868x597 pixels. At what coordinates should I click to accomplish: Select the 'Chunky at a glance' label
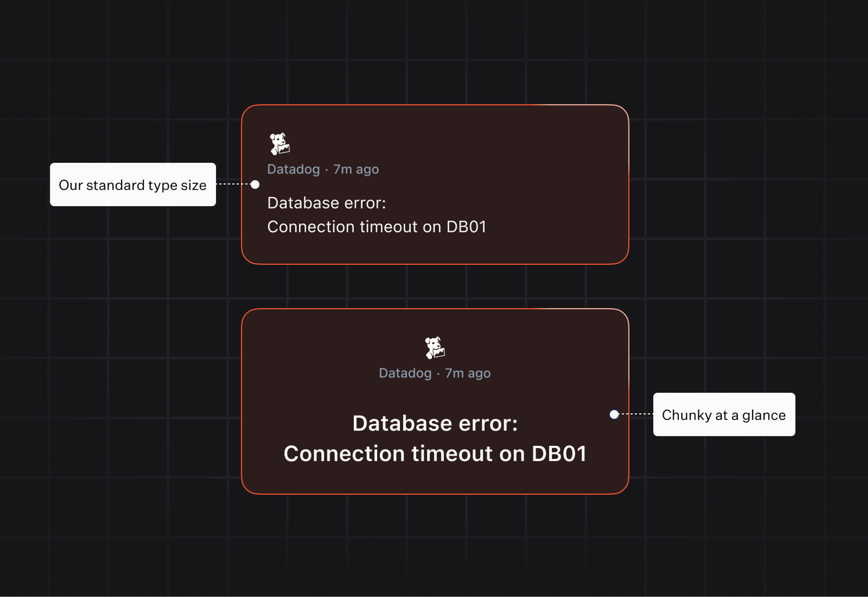tap(724, 414)
